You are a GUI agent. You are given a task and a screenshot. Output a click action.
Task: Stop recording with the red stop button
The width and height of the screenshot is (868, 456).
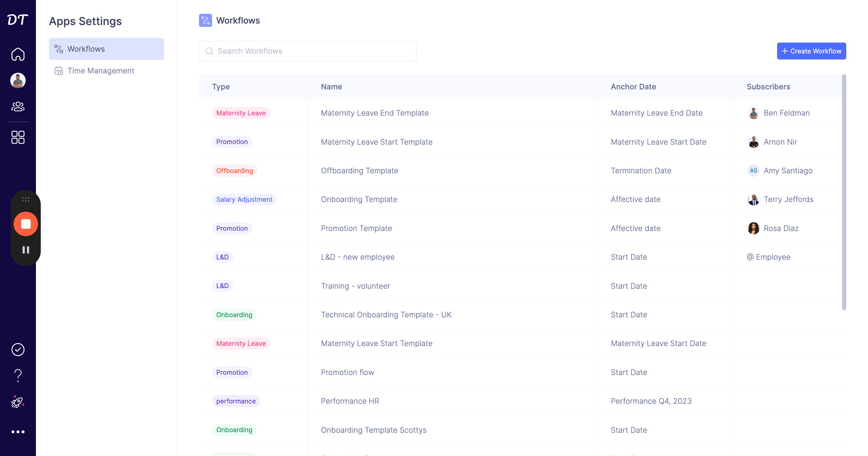point(26,224)
